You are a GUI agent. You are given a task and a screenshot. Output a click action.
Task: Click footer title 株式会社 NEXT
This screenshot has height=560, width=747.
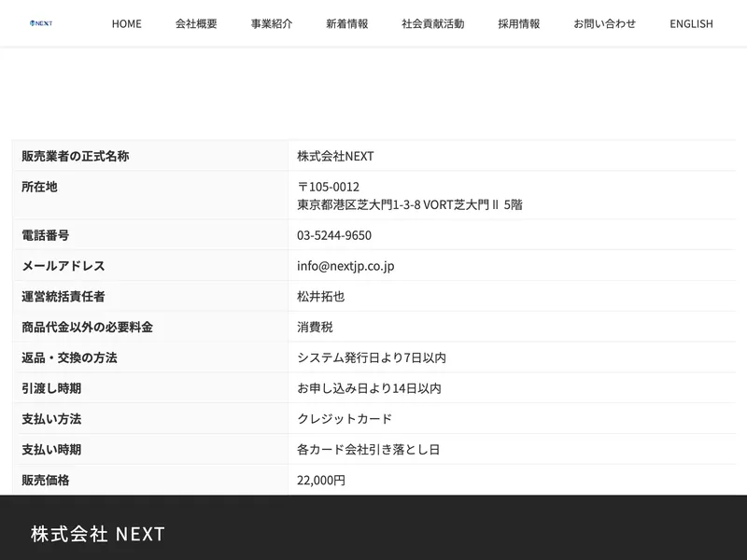coord(98,534)
